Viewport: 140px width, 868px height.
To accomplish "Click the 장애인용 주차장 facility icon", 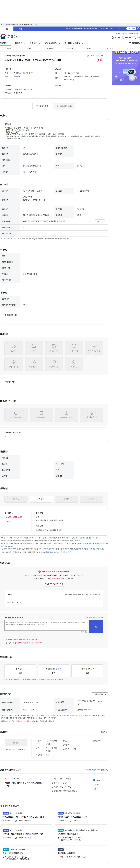I will 16,415.
